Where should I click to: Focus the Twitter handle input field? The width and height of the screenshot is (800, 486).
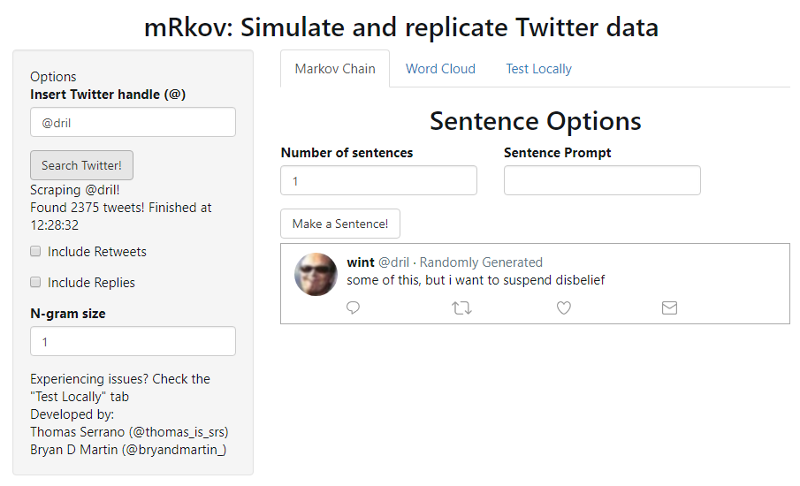click(133, 122)
